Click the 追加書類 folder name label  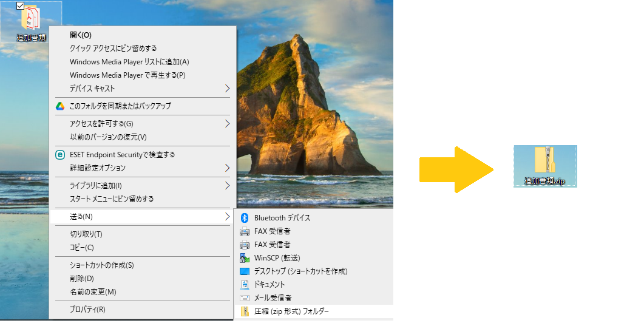tap(31, 38)
